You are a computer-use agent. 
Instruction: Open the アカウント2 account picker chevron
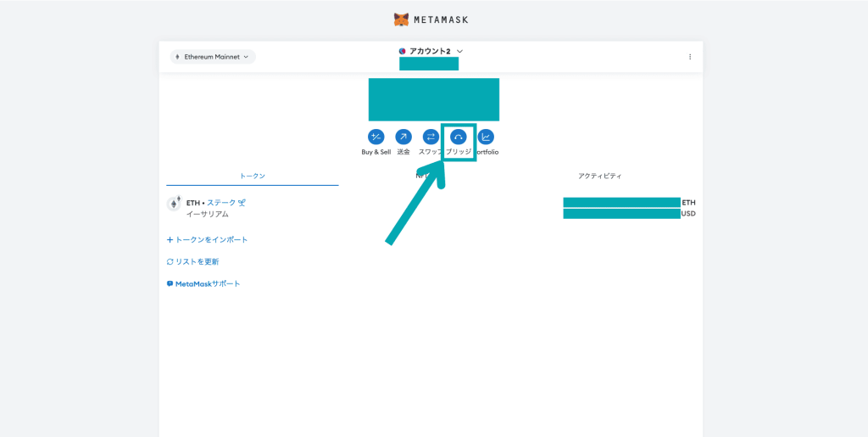click(x=459, y=51)
